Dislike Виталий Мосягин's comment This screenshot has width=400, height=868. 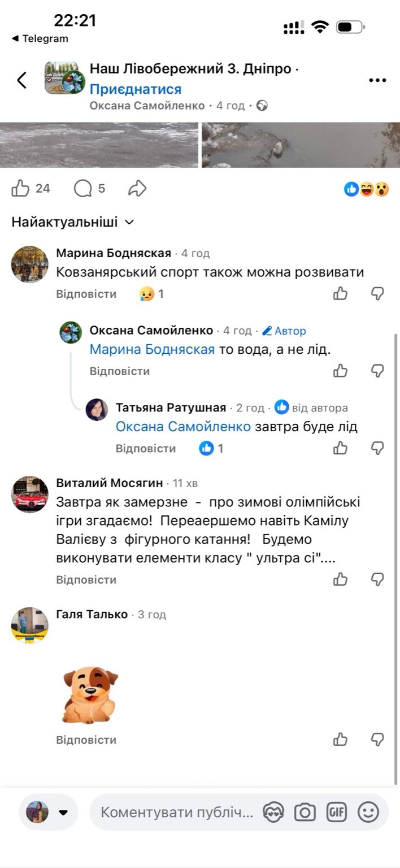click(377, 579)
